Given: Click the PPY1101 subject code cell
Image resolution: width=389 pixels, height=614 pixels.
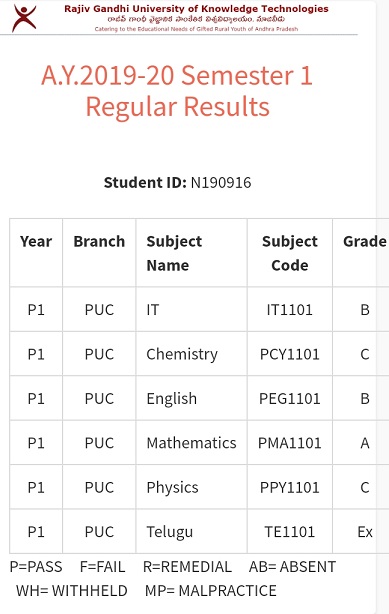Looking at the screenshot, I should pyautogui.click(x=289, y=488).
